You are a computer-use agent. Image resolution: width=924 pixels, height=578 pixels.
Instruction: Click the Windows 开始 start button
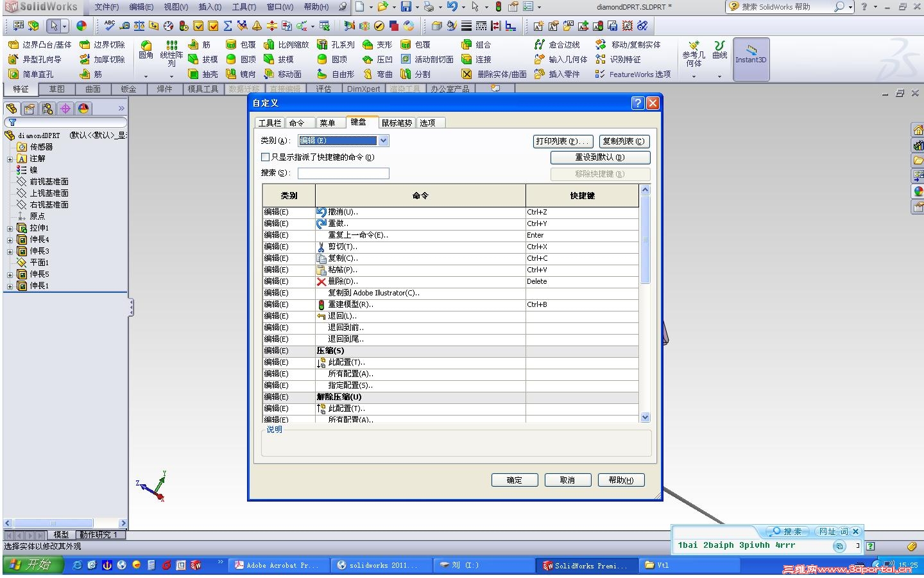coord(33,565)
